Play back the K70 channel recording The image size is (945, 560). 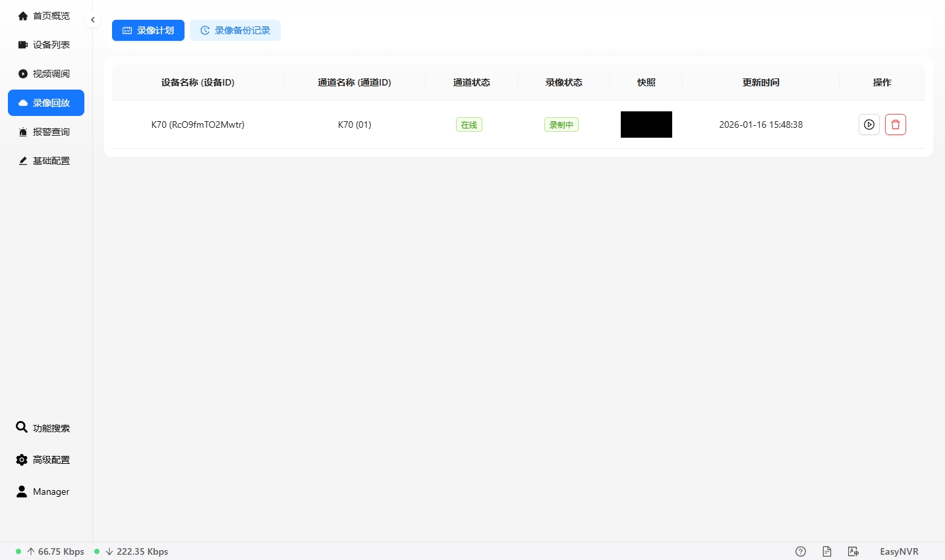869,125
